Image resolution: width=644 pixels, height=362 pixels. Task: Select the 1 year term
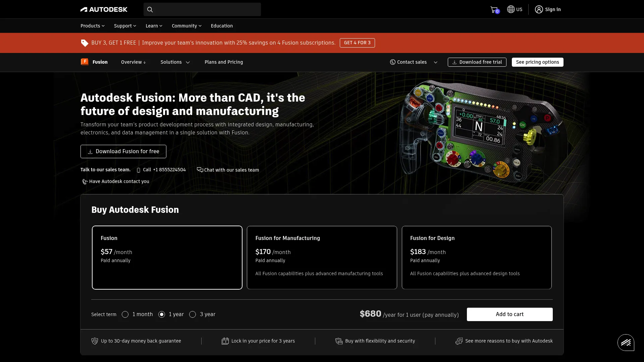coord(162,314)
